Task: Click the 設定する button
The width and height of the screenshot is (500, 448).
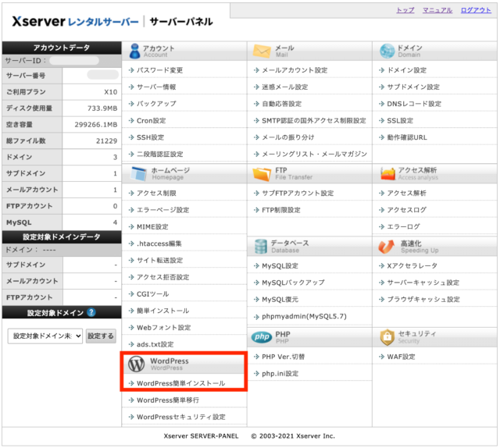Action: (x=101, y=336)
